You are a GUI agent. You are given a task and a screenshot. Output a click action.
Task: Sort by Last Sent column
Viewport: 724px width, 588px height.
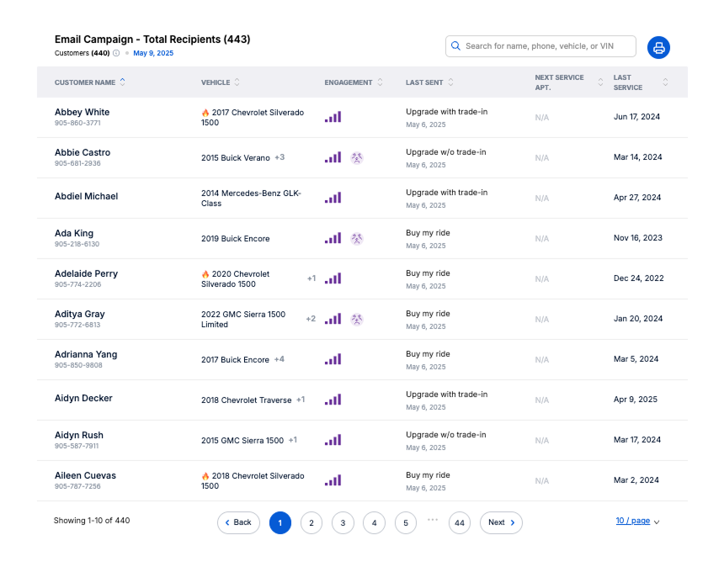point(450,82)
